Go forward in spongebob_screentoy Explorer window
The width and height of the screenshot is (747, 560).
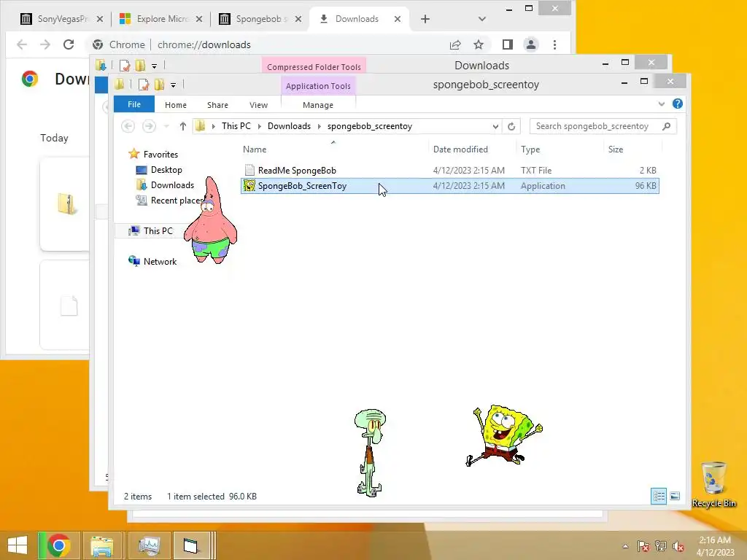point(149,126)
